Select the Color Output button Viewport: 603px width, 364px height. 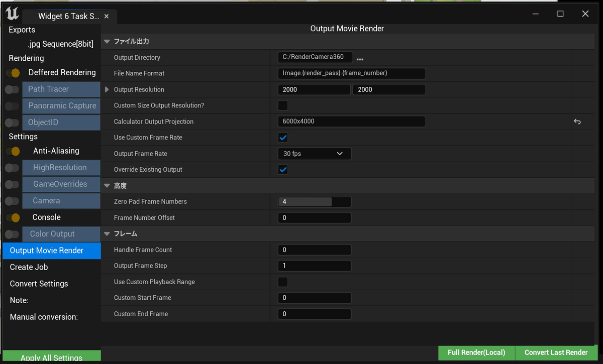[61, 234]
